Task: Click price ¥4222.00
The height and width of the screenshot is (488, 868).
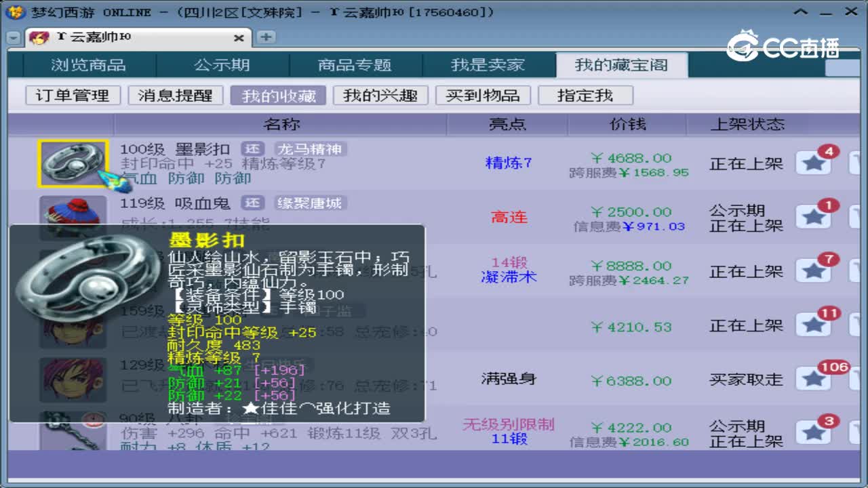Action: point(631,428)
